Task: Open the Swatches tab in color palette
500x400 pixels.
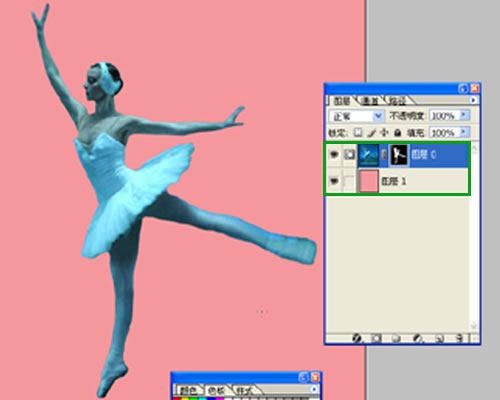Action: [216, 390]
